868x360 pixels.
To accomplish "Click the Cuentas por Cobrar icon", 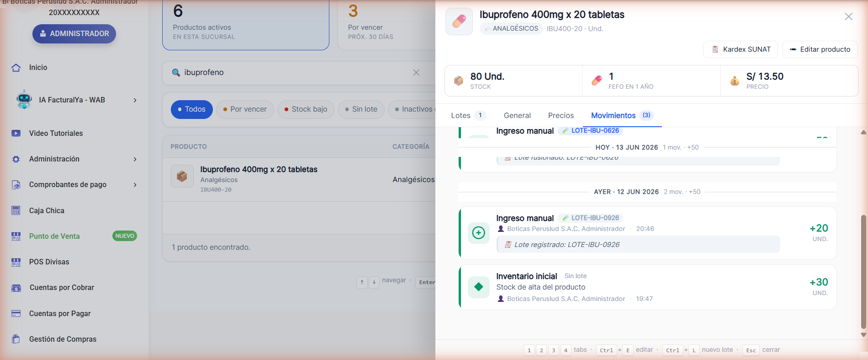I will pyautogui.click(x=16, y=288).
